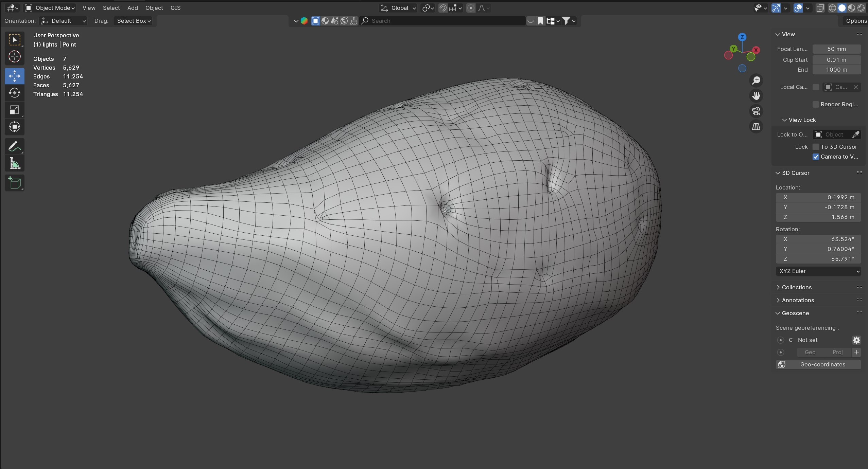Click the Focal Length 50 mm field
This screenshot has width=868, height=469.
[x=836, y=49]
